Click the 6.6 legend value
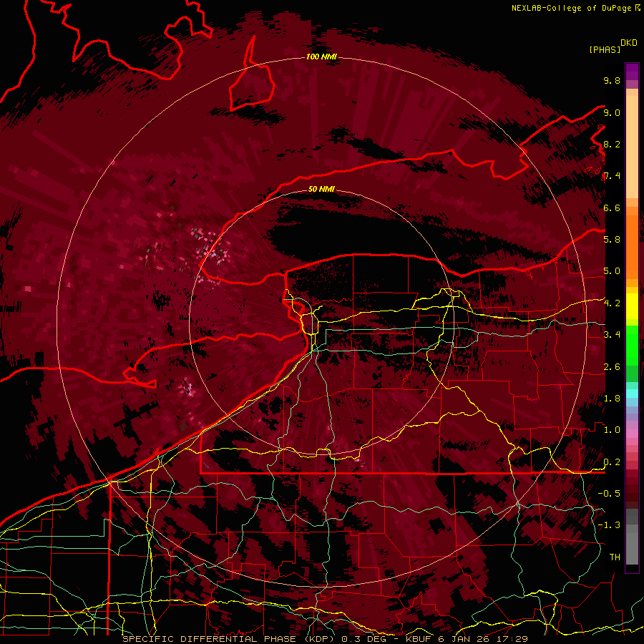This screenshot has width=644, height=644. (612, 208)
